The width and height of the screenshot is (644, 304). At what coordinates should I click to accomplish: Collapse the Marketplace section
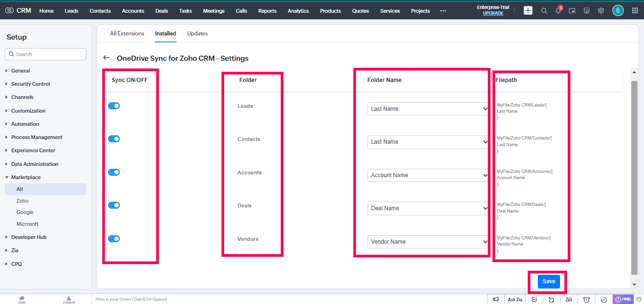click(25, 177)
